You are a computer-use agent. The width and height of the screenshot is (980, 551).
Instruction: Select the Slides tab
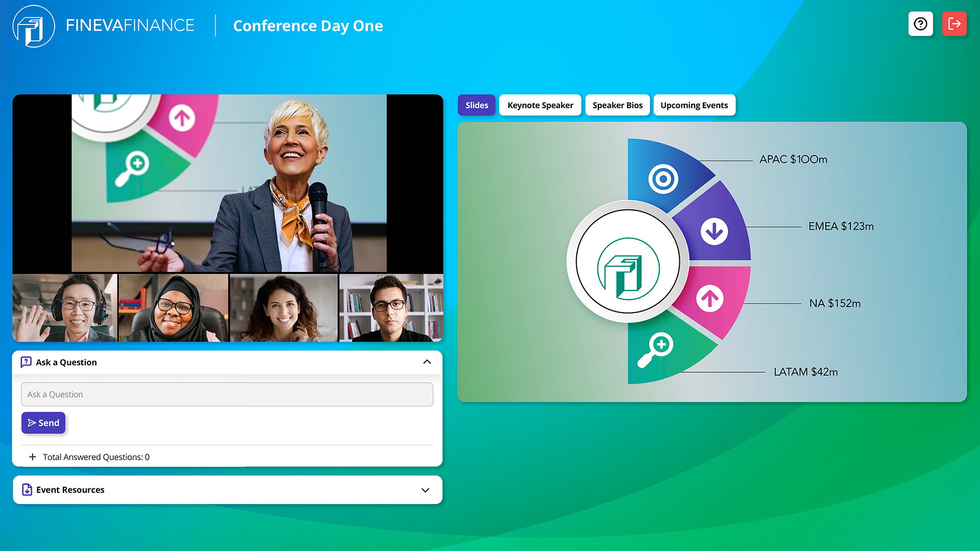point(476,105)
